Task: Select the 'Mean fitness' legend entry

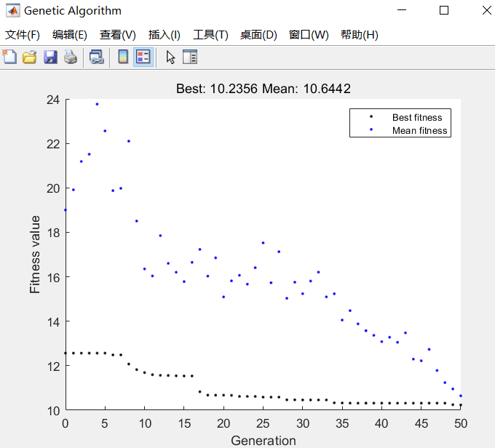Action: tap(419, 130)
